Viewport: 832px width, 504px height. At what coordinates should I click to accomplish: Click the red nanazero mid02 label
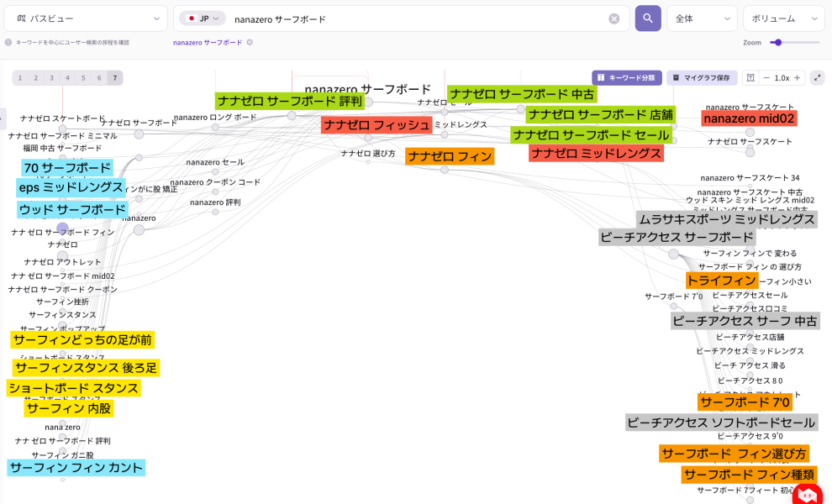[x=750, y=118]
